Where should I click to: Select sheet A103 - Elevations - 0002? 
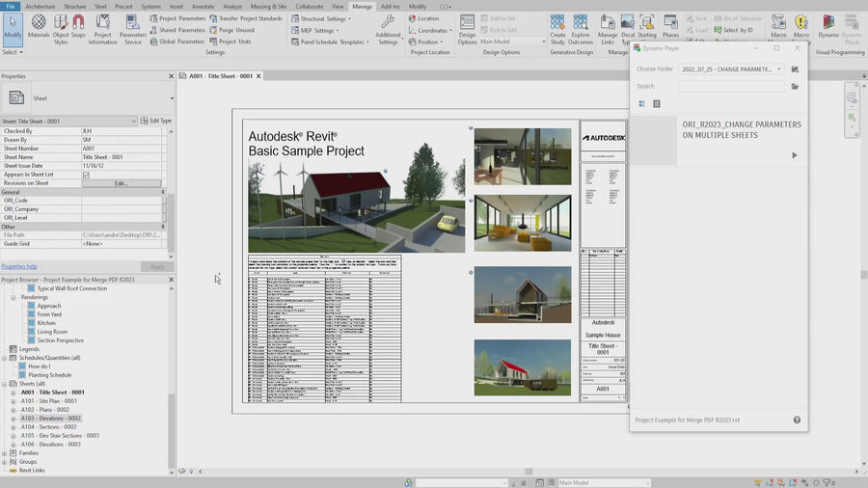[51, 419]
